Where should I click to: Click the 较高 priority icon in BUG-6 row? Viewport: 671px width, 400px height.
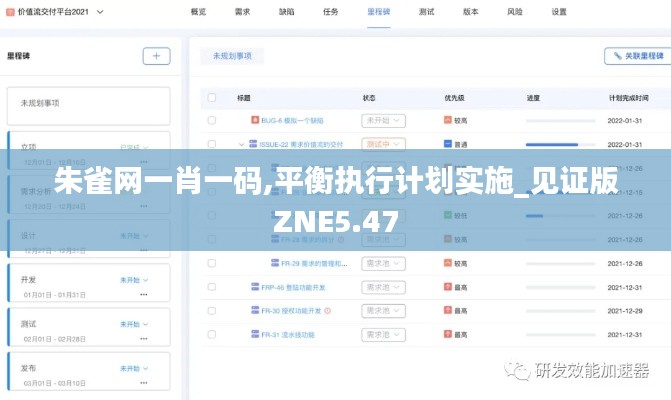click(x=448, y=120)
